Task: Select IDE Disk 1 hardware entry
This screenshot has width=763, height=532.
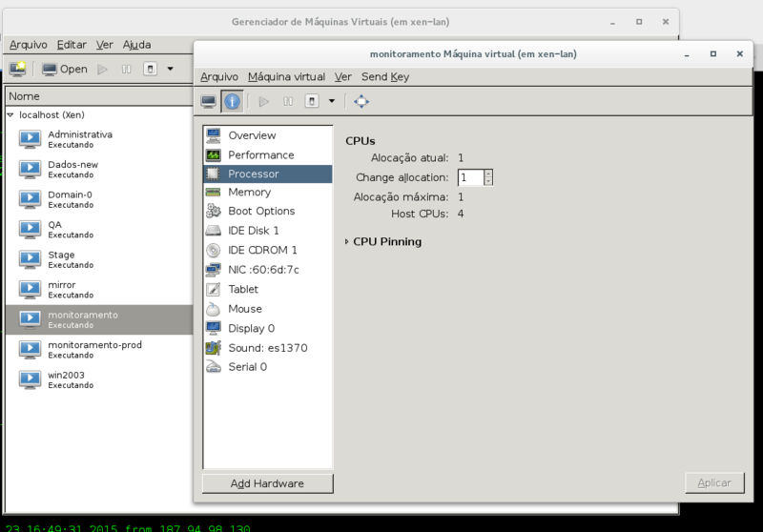Action: click(268, 231)
